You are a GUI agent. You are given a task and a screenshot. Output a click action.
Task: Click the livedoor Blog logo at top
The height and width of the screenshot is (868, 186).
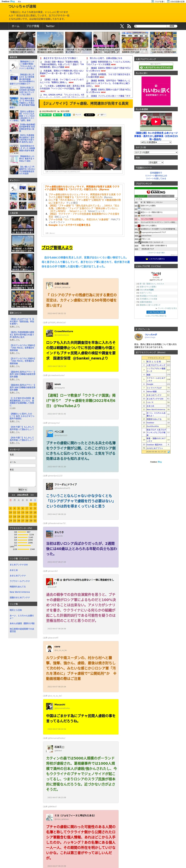(x=8, y=1)
